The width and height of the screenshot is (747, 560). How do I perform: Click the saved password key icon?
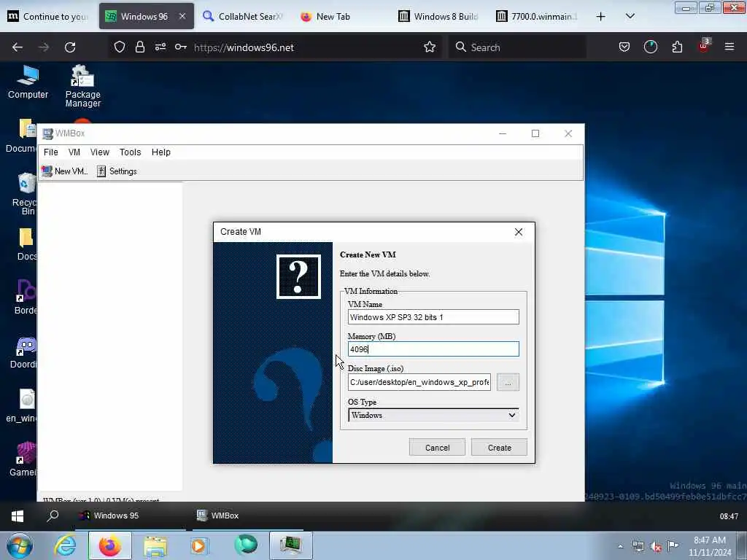pos(181,47)
